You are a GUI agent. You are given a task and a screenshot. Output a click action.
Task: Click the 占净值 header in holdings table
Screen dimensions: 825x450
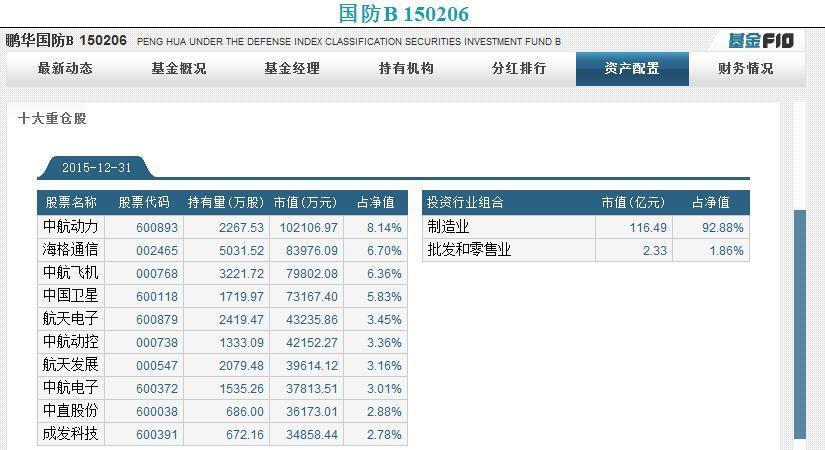coord(376,203)
